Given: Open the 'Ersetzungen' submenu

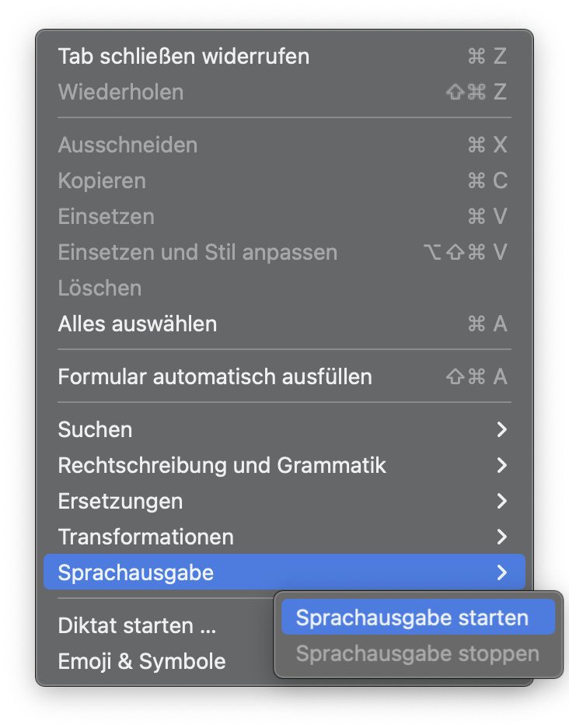Looking at the screenshot, I should (x=120, y=501).
